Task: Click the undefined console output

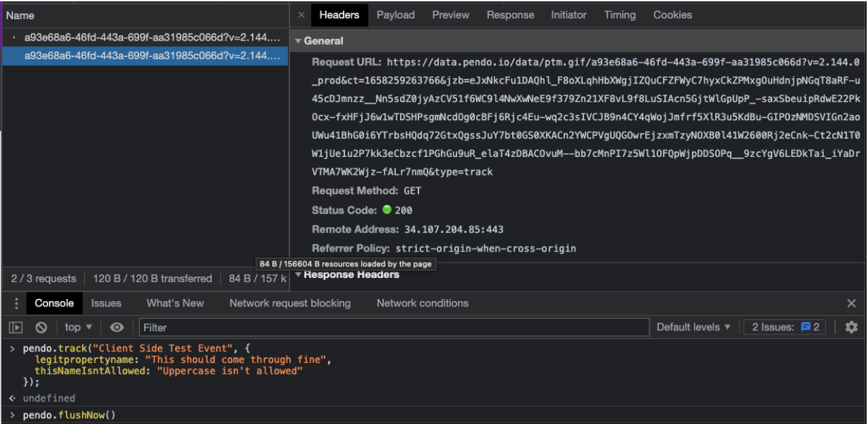Action: [49, 398]
